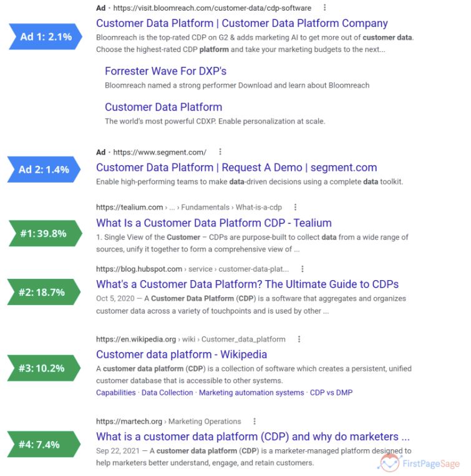
Task: Open the Tealium 'What Is a Customer Data Platform' result
Action: pos(213,223)
